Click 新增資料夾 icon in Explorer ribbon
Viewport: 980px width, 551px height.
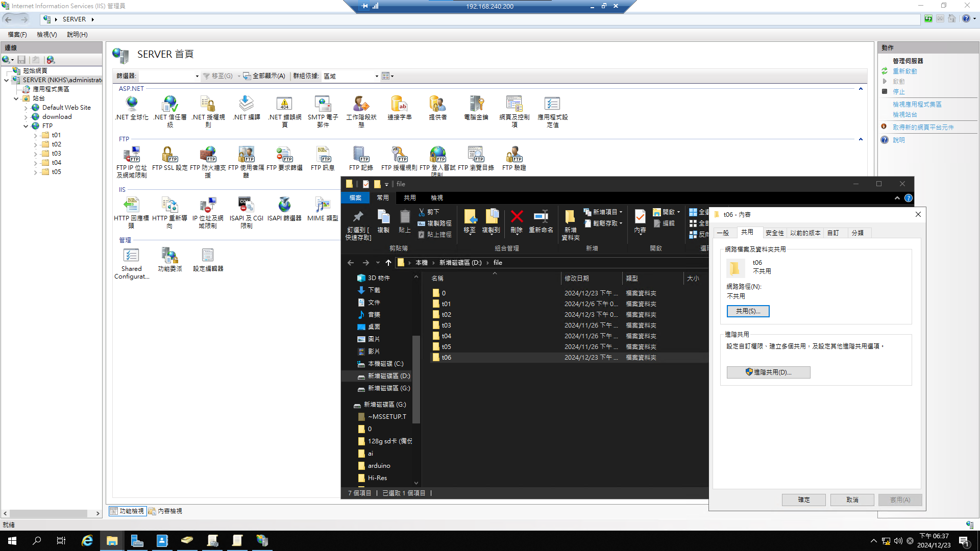click(x=571, y=224)
